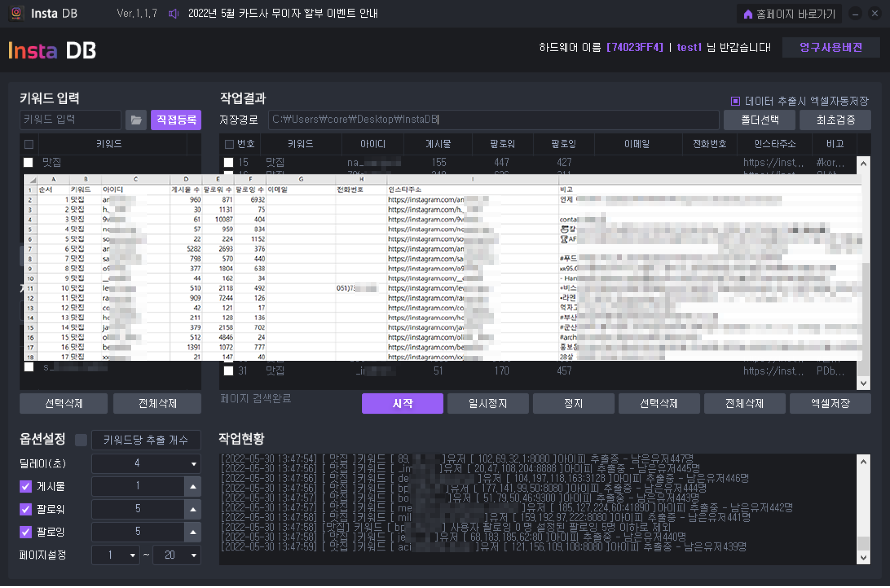
Task: Click the 최초검증 button
Action: coord(835,120)
